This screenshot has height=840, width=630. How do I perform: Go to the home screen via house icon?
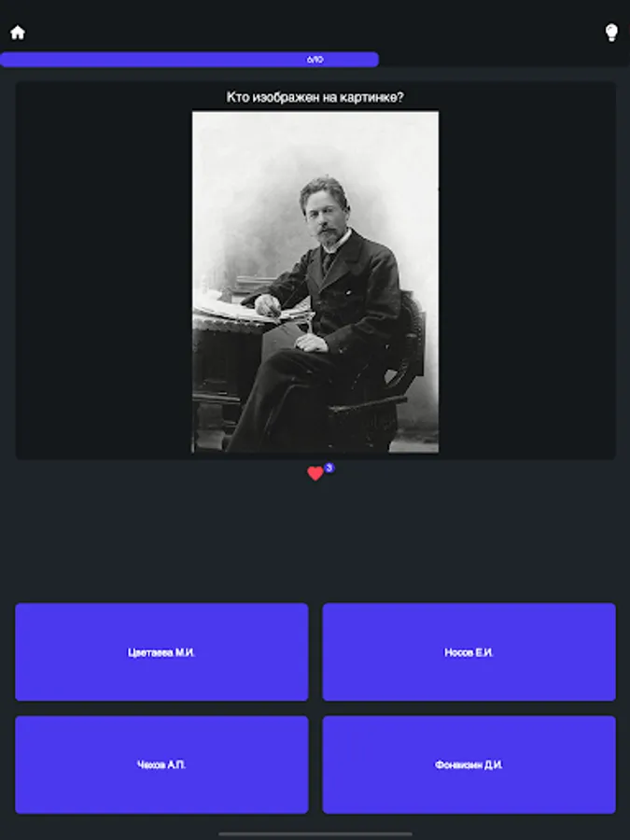tap(18, 33)
